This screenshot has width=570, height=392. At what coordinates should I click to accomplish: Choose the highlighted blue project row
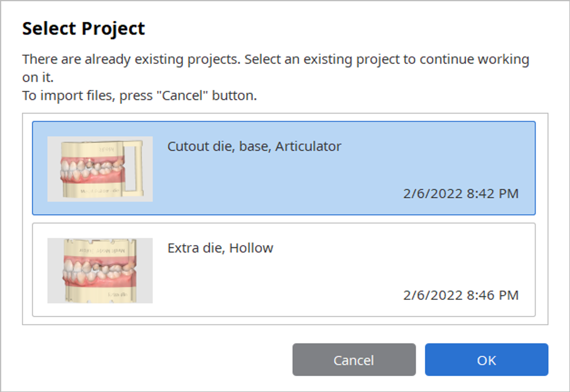pos(284,168)
